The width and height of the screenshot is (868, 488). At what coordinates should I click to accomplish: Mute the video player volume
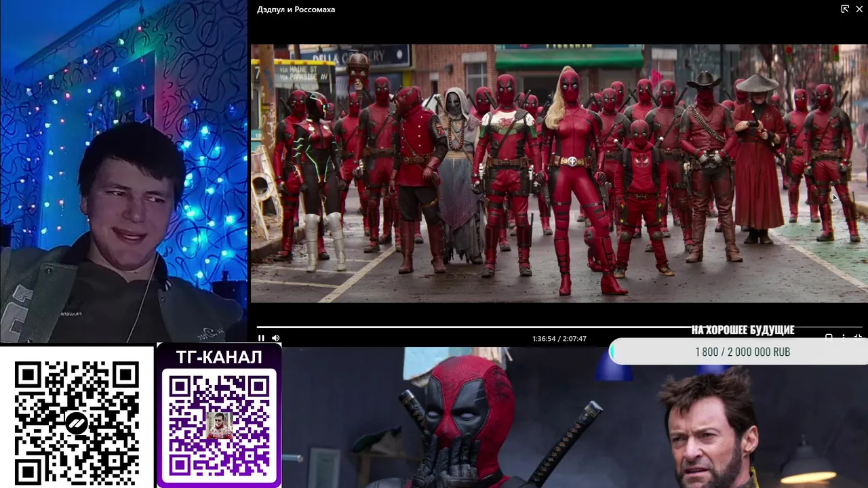coord(276,338)
